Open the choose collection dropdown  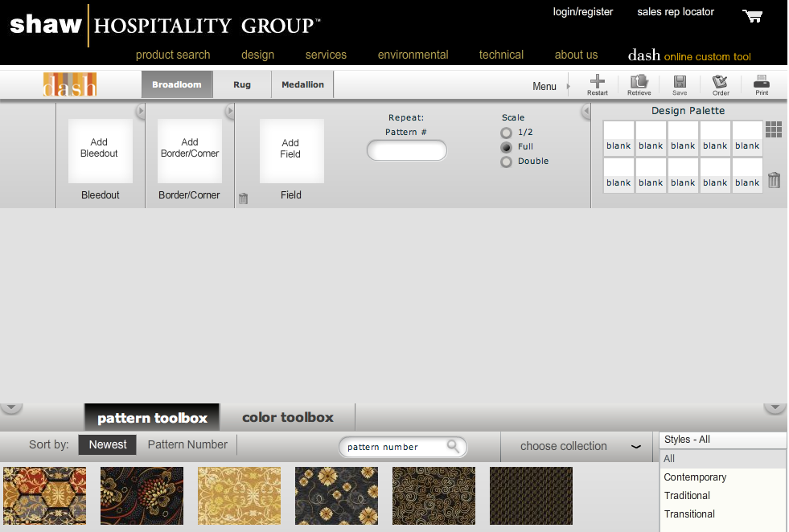[578, 446]
